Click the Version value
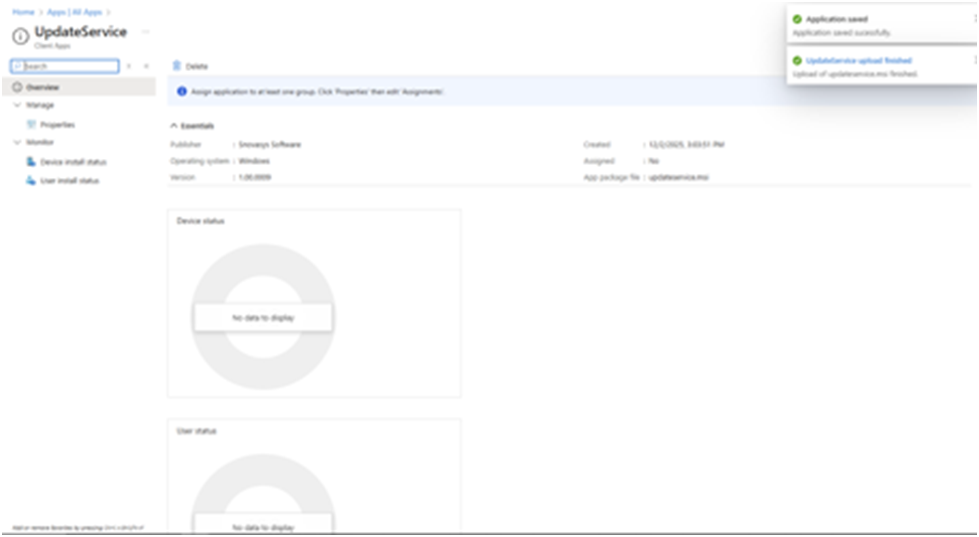 [255, 177]
